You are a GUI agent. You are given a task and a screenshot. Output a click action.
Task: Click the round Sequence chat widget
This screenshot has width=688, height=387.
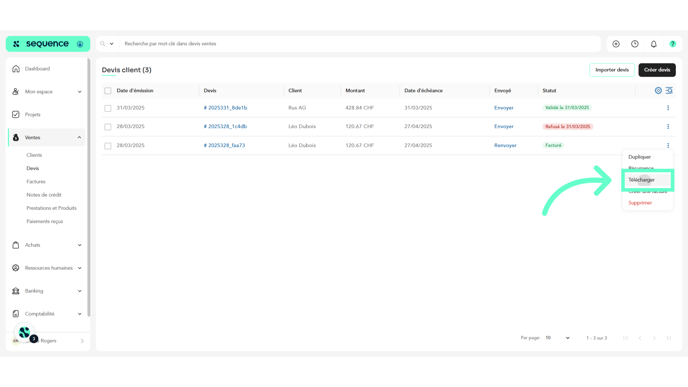[x=25, y=333]
